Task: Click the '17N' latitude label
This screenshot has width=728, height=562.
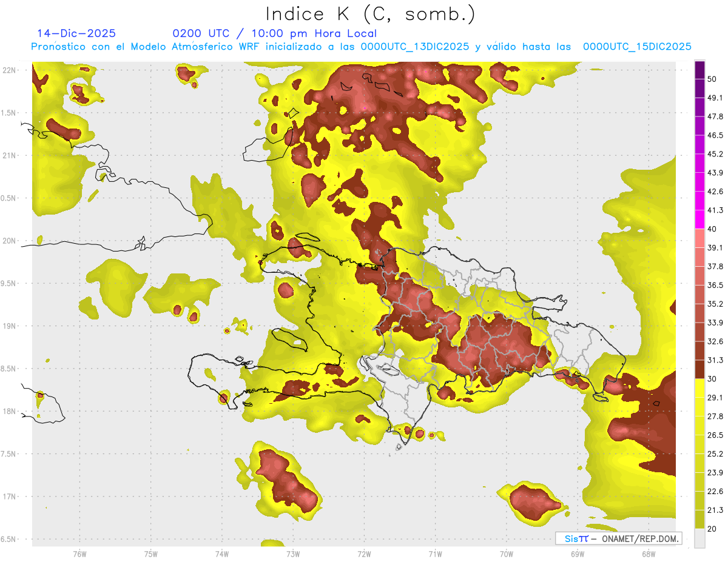Action: tap(10, 497)
